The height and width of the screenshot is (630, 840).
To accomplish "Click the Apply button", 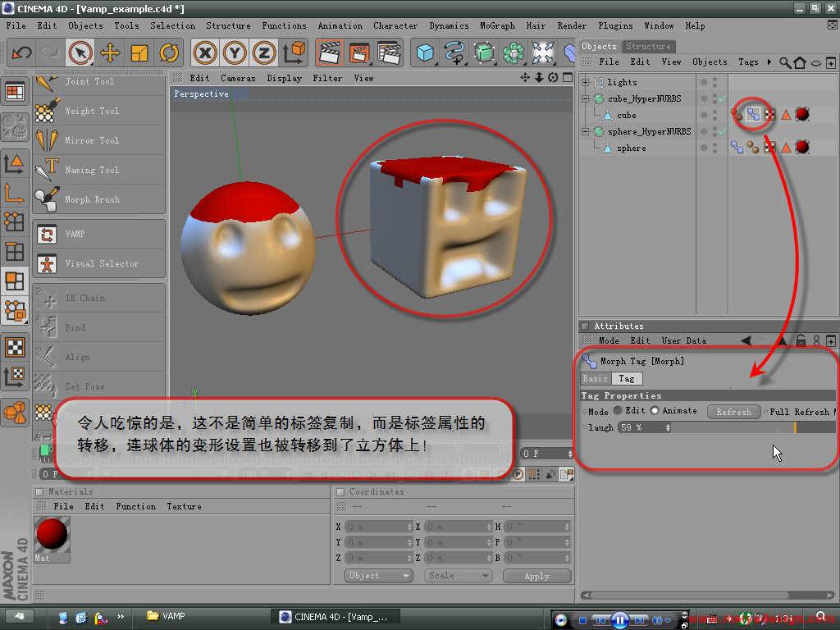I will (x=537, y=576).
